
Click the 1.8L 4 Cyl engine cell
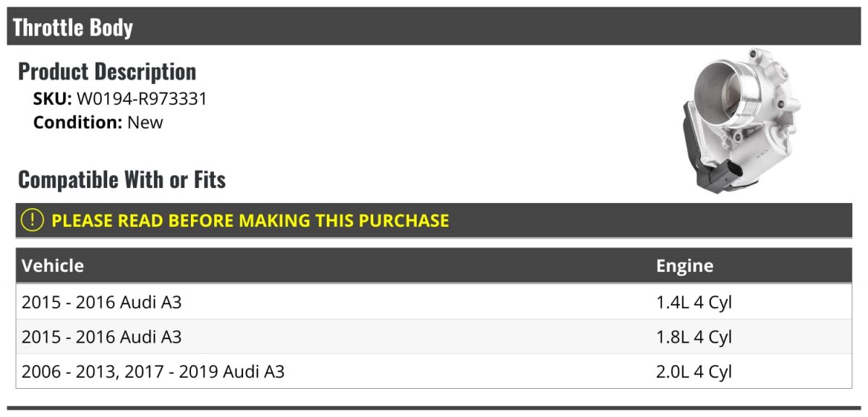click(x=694, y=337)
